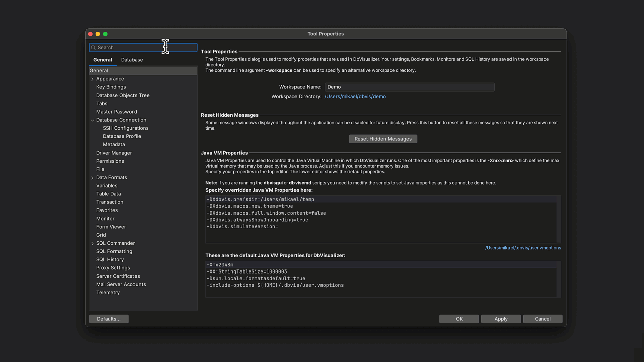Screen dimensions: 644x362
Task: Close the Tool Properties window
Action: (90, 34)
